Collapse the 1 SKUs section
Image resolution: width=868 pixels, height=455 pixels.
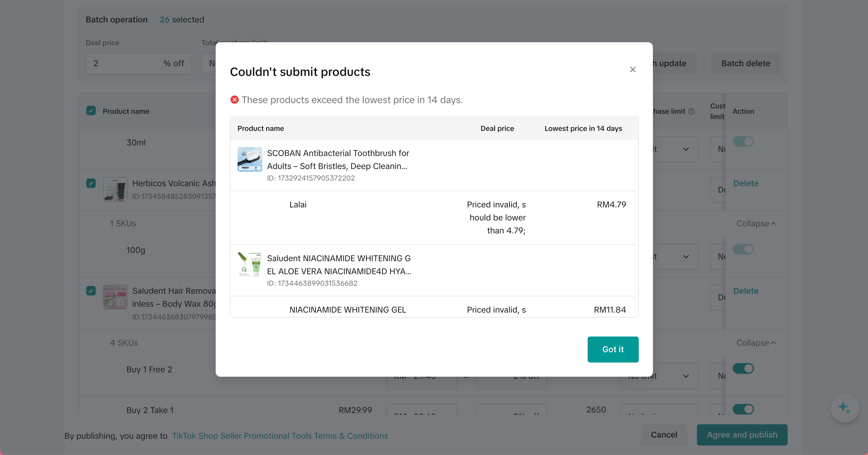756,223
